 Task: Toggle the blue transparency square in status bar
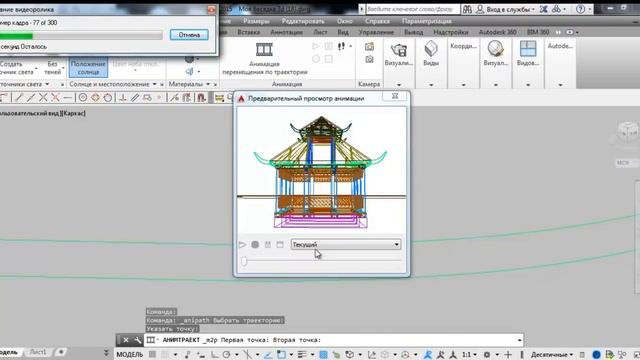pyautogui.click(x=323, y=354)
